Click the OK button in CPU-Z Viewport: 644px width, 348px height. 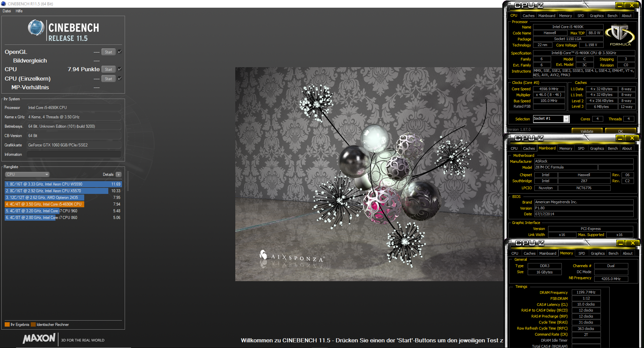620,131
